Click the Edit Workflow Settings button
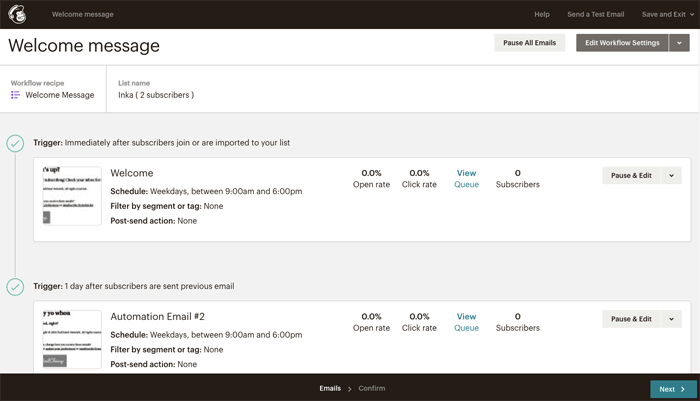The image size is (700, 401). point(622,43)
